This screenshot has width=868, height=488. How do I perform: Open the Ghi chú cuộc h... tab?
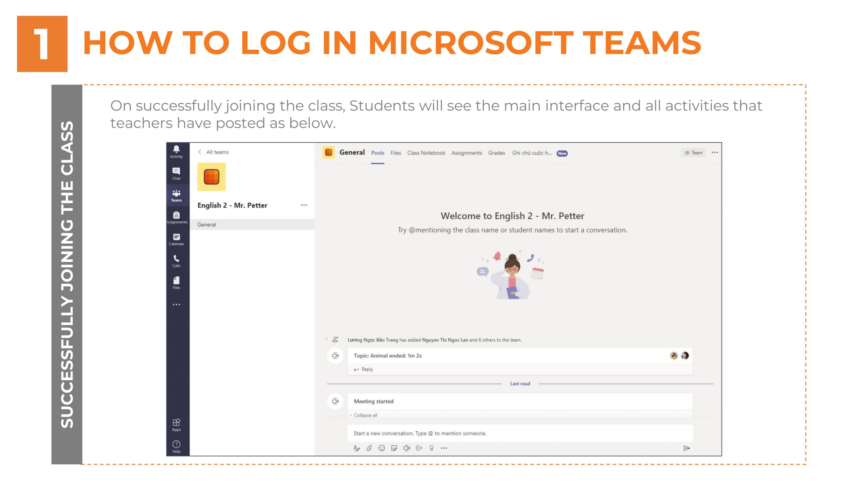pyautogui.click(x=532, y=153)
